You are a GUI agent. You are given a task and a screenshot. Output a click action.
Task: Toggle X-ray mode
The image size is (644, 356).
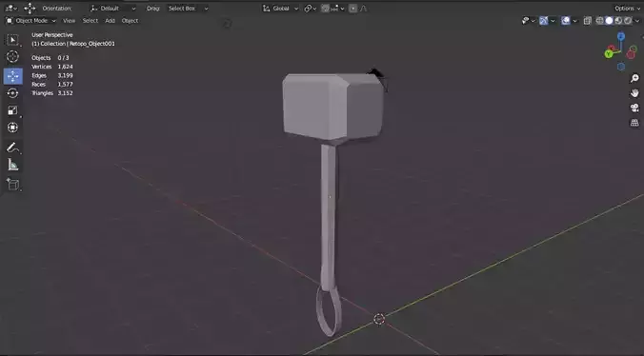point(588,21)
